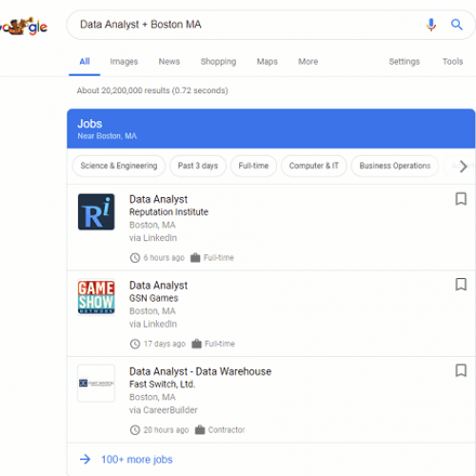
Task: Show more job filter chips with right chevron
Action: click(x=464, y=166)
